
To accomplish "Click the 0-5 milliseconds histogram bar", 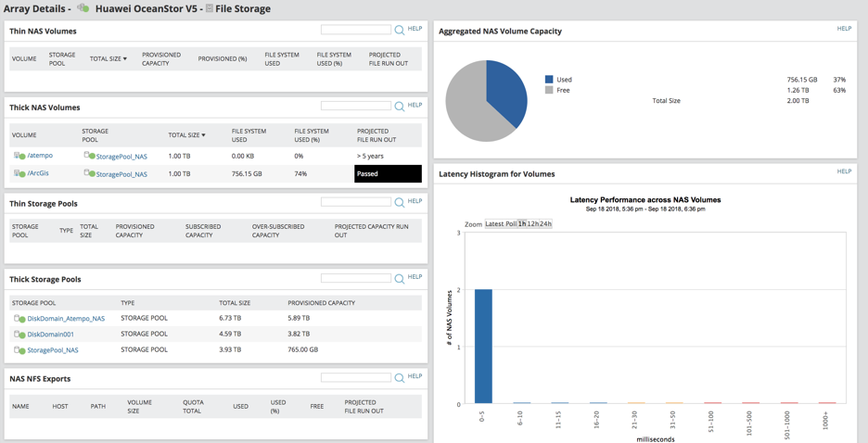I will click(483, 347).
